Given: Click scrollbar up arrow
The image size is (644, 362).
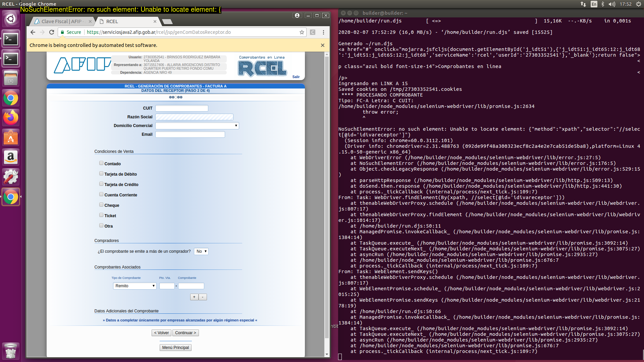Looking at the screenshot, I should pos(327,55).
